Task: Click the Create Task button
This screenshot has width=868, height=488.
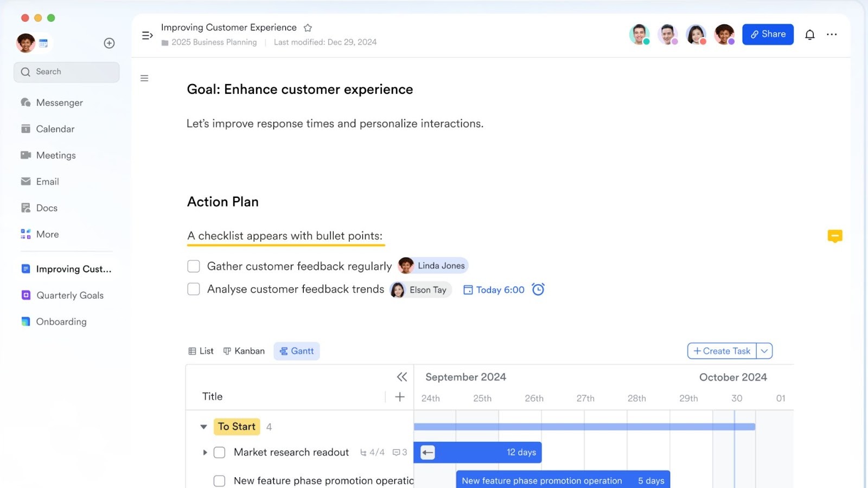Action: point(722,351)
